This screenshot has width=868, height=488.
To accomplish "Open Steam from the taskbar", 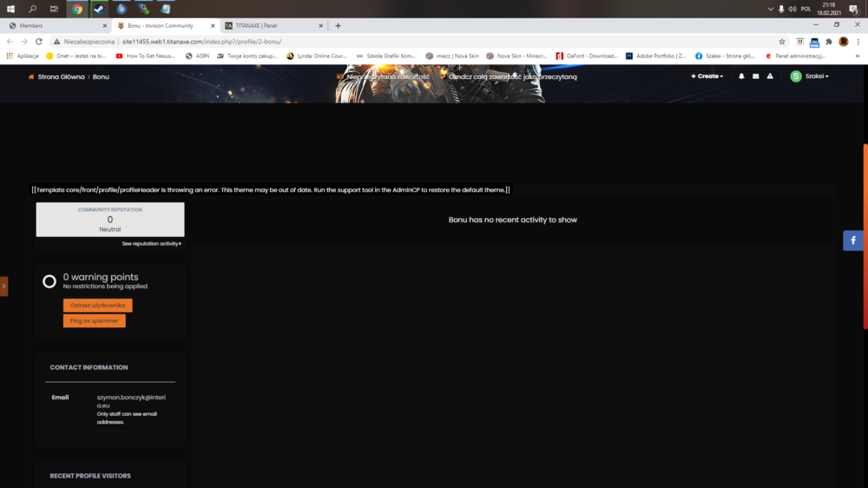I will (x=99, y=9).
